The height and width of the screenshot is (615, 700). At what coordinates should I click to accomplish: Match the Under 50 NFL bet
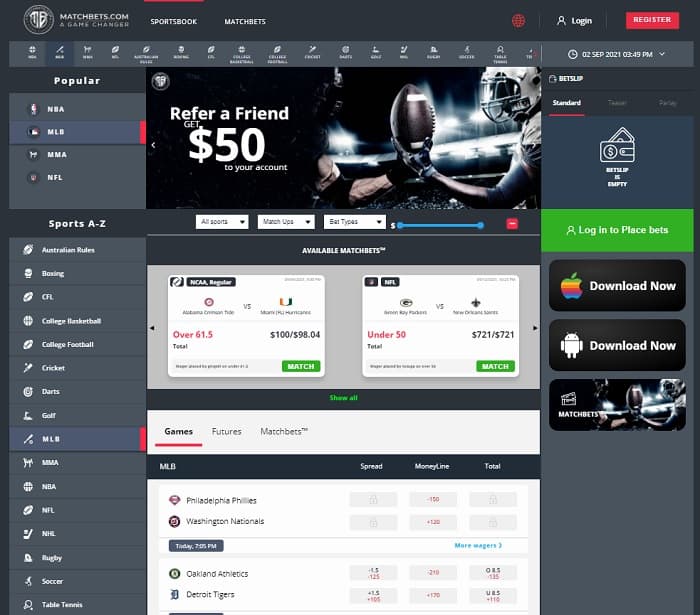pyautogui.click(x=495, y=366)
